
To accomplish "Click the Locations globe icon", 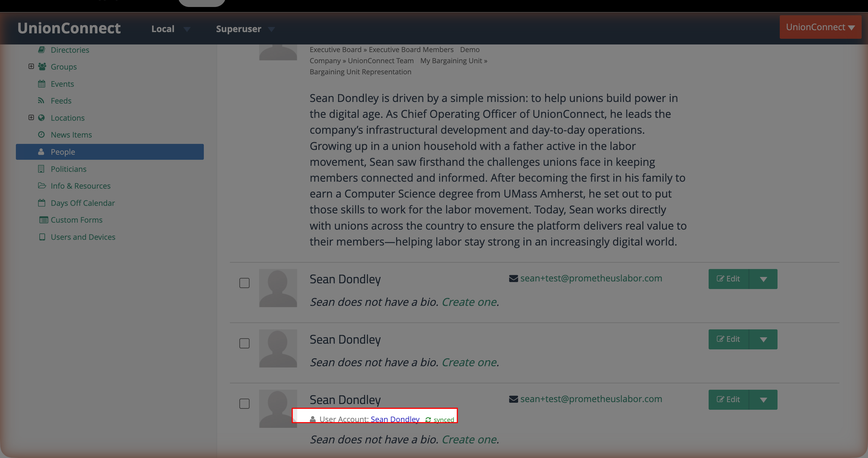I will pyautogui.click(x=42, y=118).
